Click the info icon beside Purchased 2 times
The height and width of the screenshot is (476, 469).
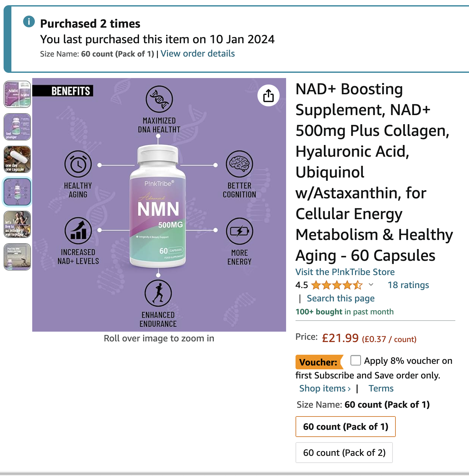pyautogui.click(x=29, y=22)
